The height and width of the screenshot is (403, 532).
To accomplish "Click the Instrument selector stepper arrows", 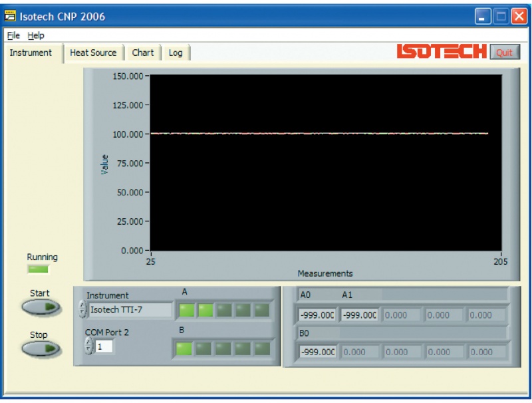I will coord(82,309).
